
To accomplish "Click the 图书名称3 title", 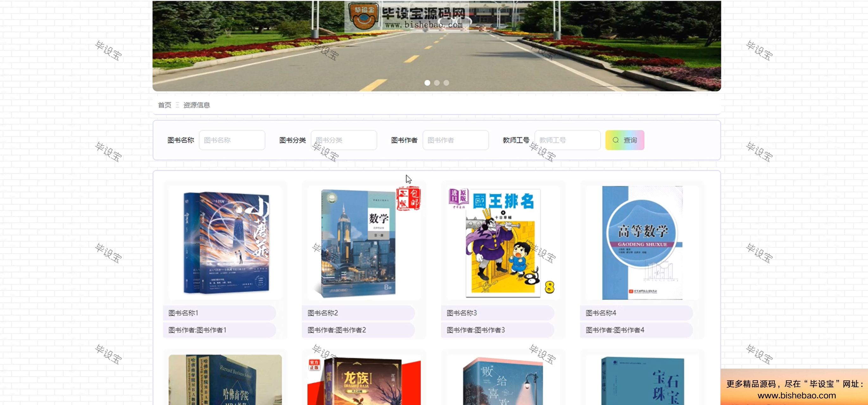I will pyautogui.click(x=462, y=313).
